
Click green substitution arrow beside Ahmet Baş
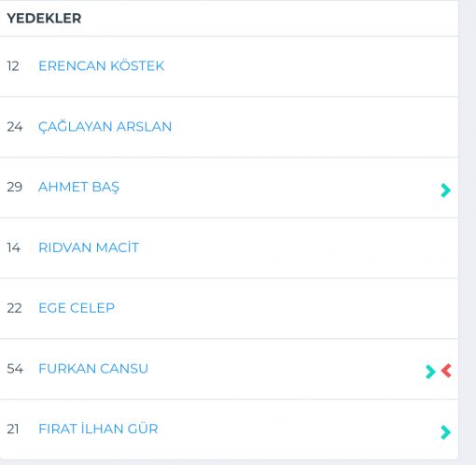(445, 190)
